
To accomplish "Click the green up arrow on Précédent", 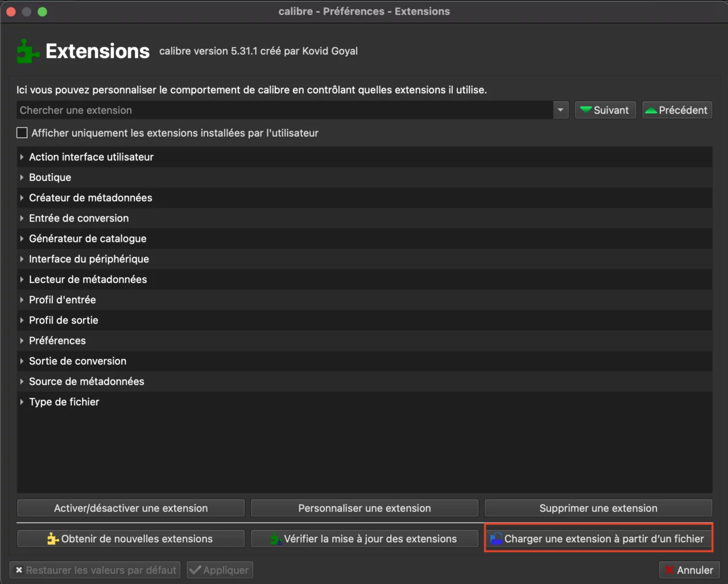I will pyautogui.click(x=651, y=110).
